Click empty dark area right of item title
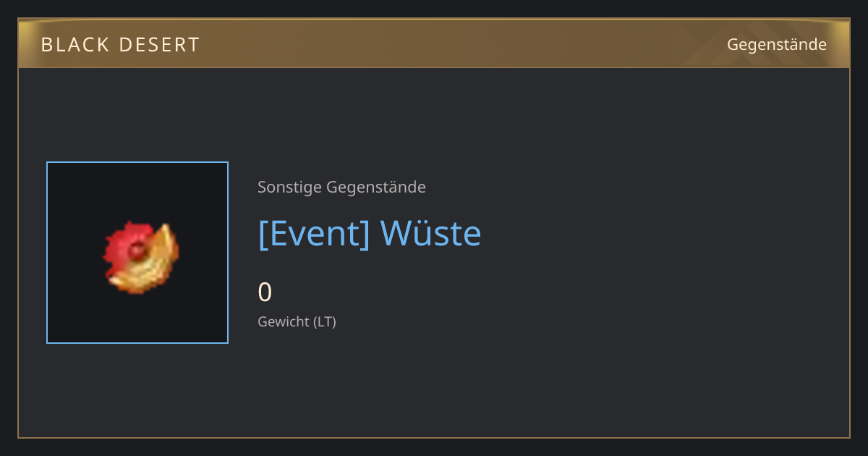 click(651, 234)
